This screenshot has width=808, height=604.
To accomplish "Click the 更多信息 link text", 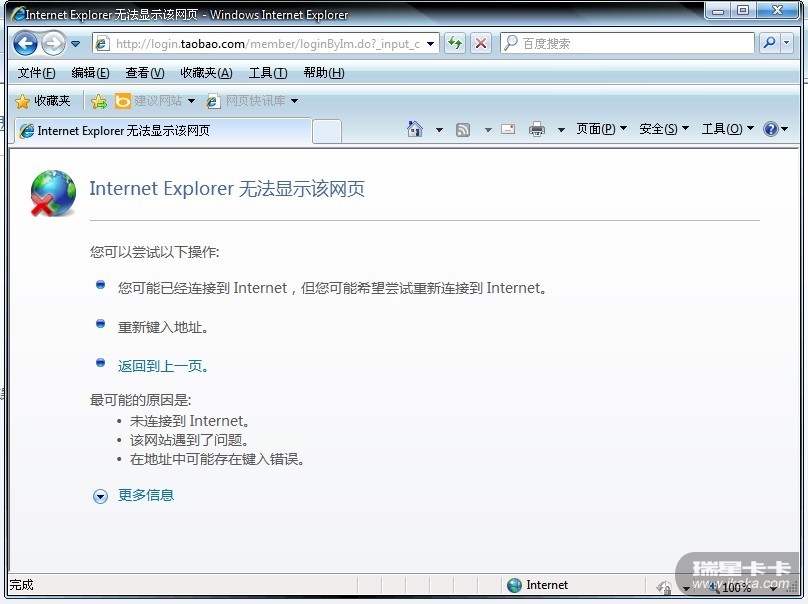I will tap(146, 495).
